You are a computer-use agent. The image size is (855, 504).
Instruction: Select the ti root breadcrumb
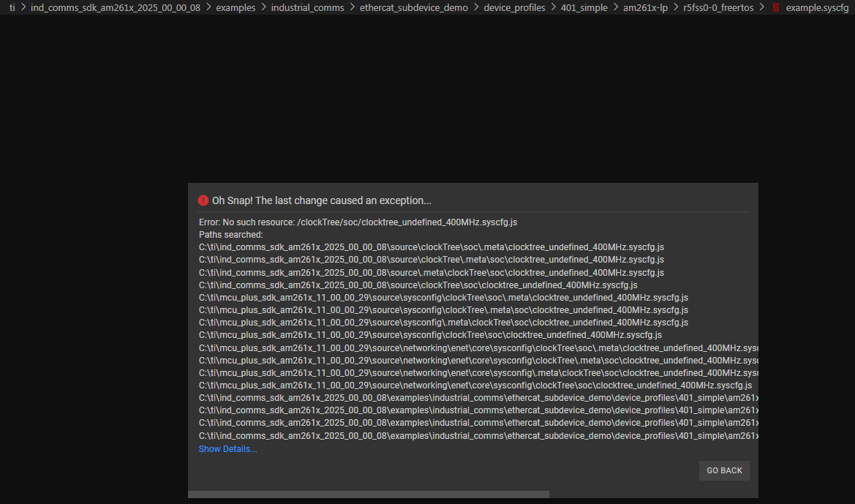[x=12, y=7]
